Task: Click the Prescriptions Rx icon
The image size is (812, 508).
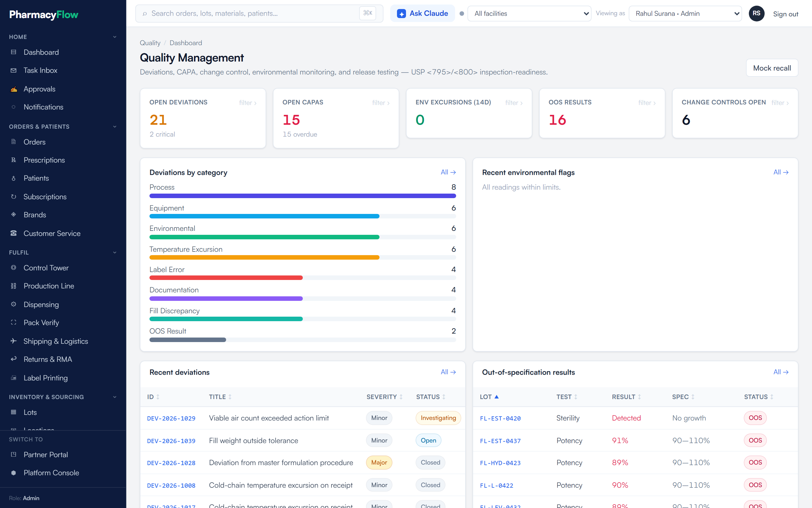Action: coord(14,160)
